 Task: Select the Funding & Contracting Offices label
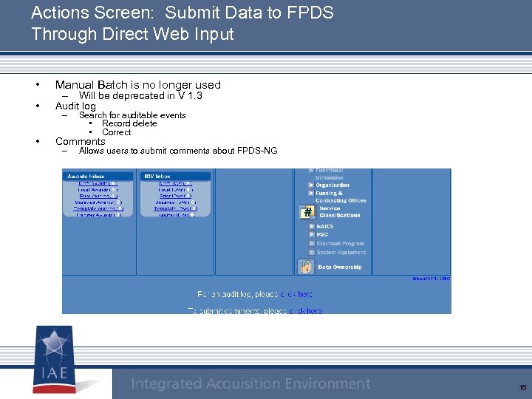click(x=341, y=197)
